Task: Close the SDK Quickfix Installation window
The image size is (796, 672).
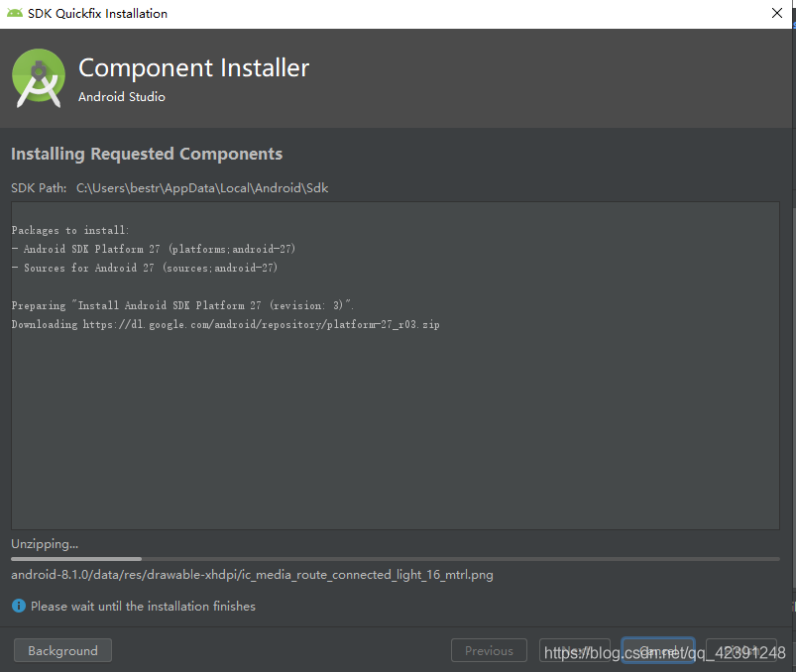Action: 776,13
